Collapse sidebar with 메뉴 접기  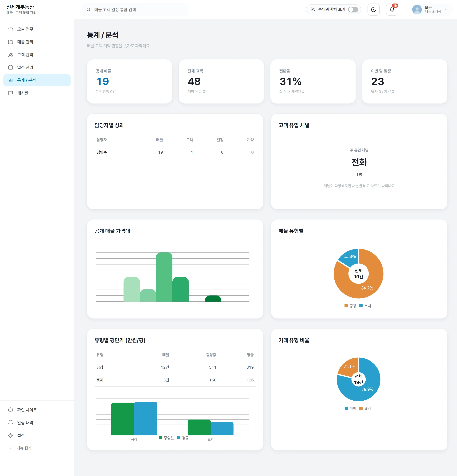[x=20, y=448]
